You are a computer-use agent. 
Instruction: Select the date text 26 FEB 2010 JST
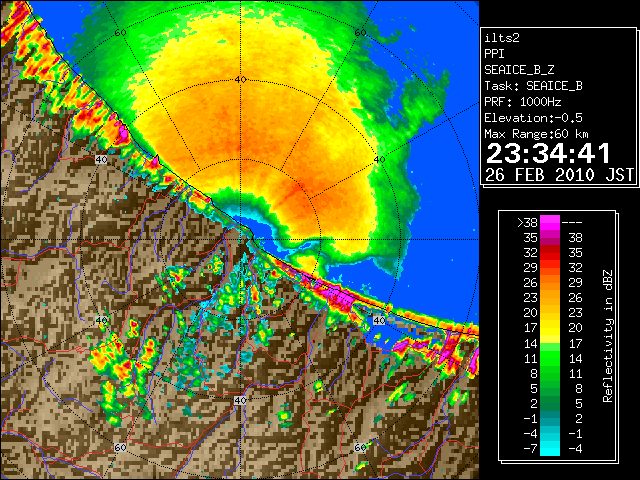(559, 175)
